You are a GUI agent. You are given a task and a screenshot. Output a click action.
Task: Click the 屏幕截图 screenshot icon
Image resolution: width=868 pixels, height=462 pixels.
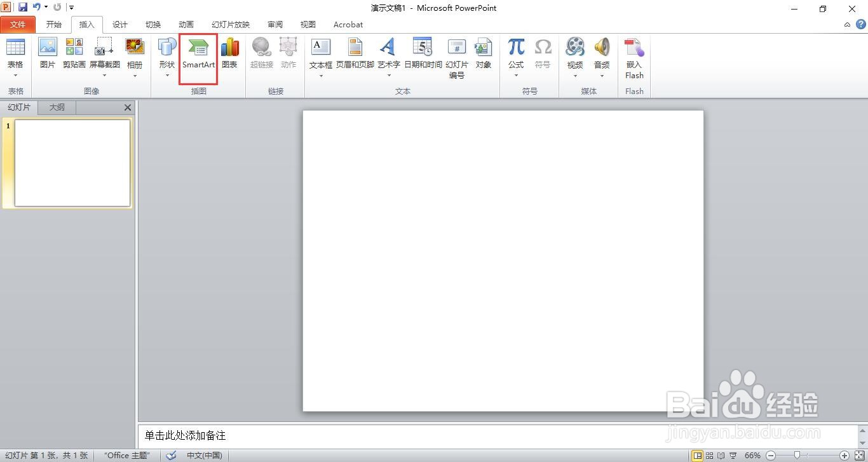coord(104,47)
